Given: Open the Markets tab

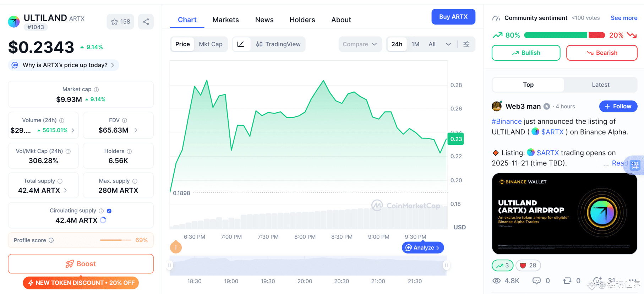Looking at the screenshot, I should point(226,20).
